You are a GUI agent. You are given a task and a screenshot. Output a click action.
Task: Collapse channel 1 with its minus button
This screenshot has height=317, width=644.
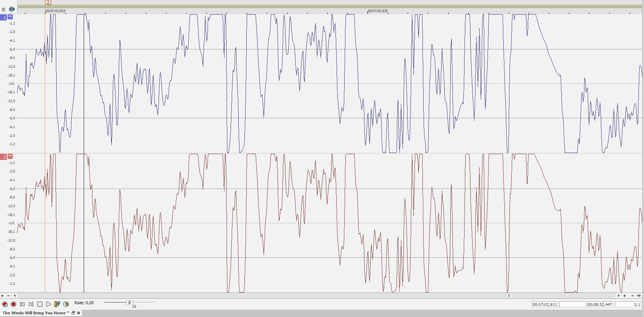[10, 17]
